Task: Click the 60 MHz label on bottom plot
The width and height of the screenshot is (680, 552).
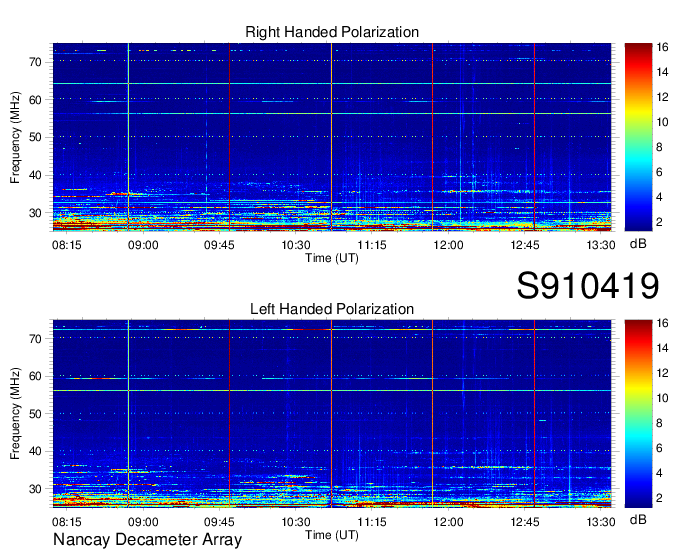Action: [x=36, y=376]
